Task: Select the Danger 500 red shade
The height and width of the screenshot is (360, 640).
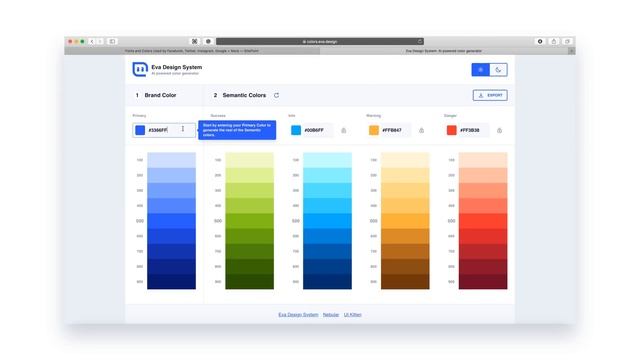Action: point(483,221)
